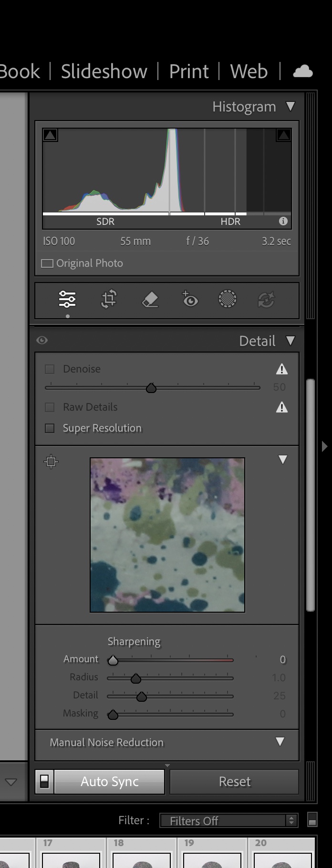Switch to the Print module
The height and width of the screenshot is (868, 332).
tap(189, 71)
